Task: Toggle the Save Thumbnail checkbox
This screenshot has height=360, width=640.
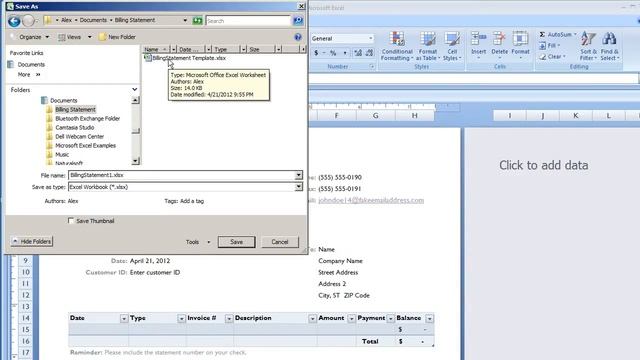Action: click(x=71, y=221)
